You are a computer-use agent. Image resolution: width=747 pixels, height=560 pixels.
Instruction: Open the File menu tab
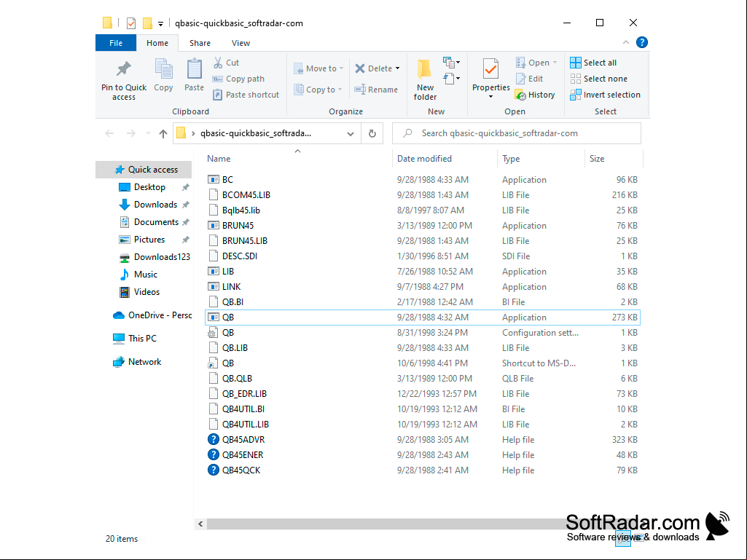[x=116, y=43]
